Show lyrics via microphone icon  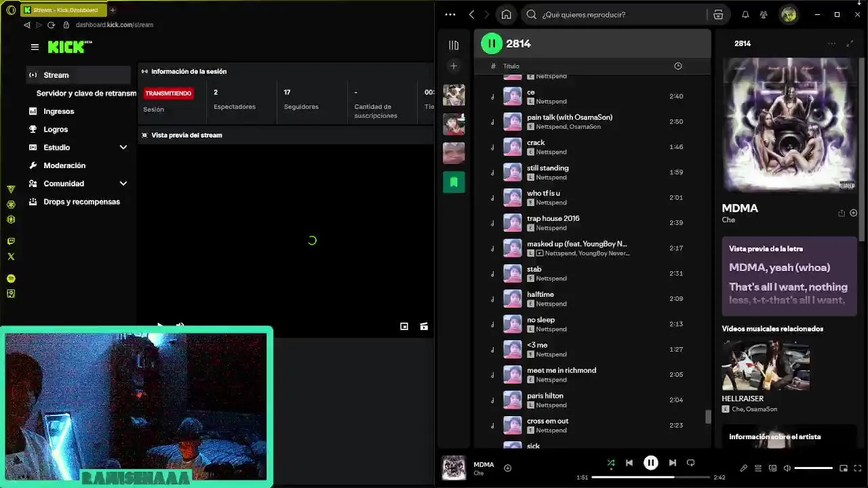744,468
